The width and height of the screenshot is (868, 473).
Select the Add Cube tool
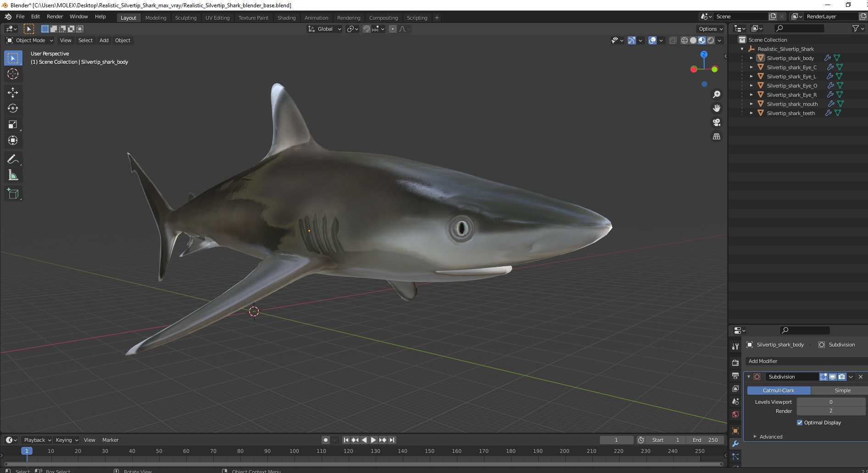point(13,194)
